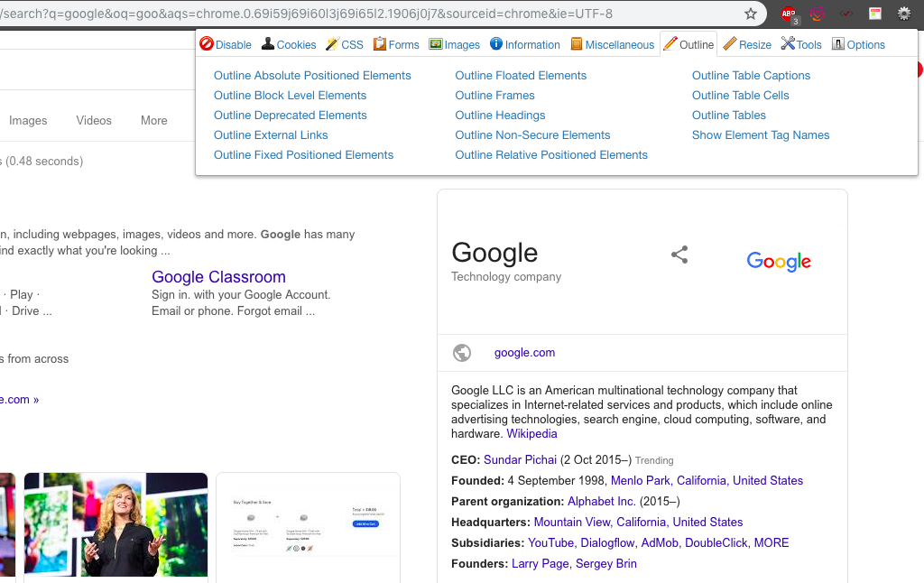Open thumbnail of woman presenting
The image size is (924, 583).
[116, 524]
